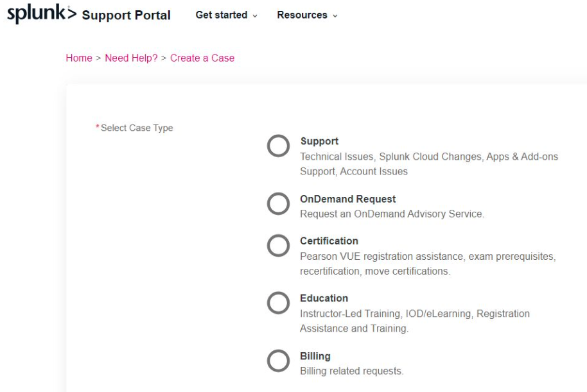
Task: Navigate to the Need Help? breadcrumb
Action: click(131, 58)
